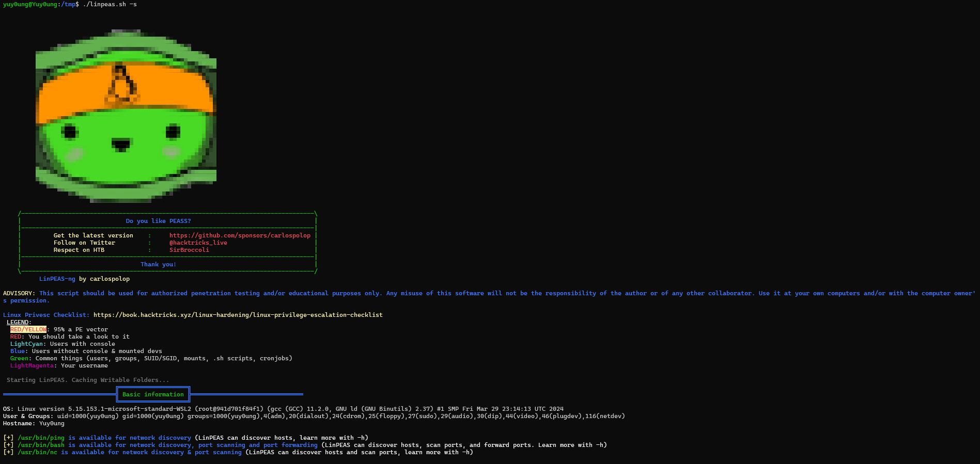980x464 pixels.
Task: Click the ./linpeas.sh -s command text
Action: [x=110, y=4]
